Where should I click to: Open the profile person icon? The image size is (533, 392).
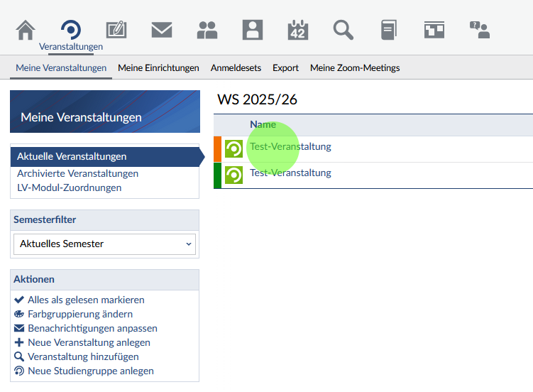252,30
